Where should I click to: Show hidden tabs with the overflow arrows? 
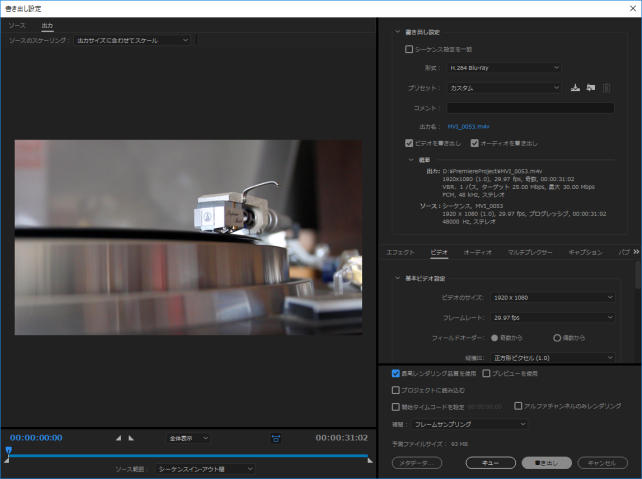(636, 253)
